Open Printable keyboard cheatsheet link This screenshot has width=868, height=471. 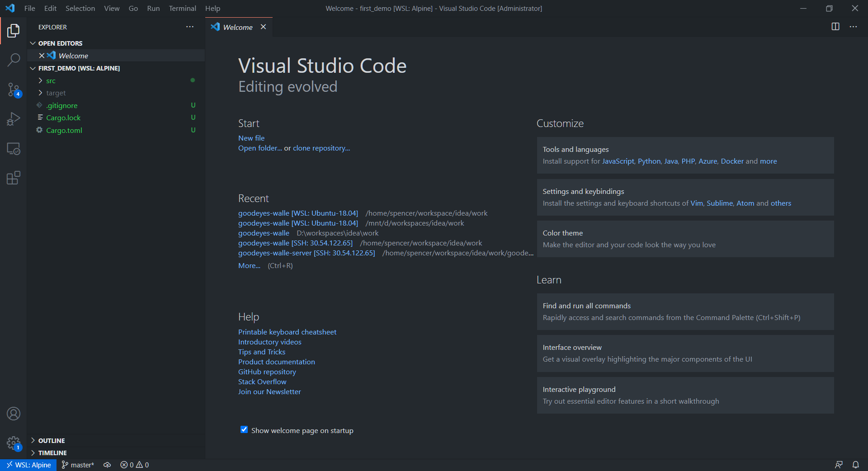tap(287, 332)
